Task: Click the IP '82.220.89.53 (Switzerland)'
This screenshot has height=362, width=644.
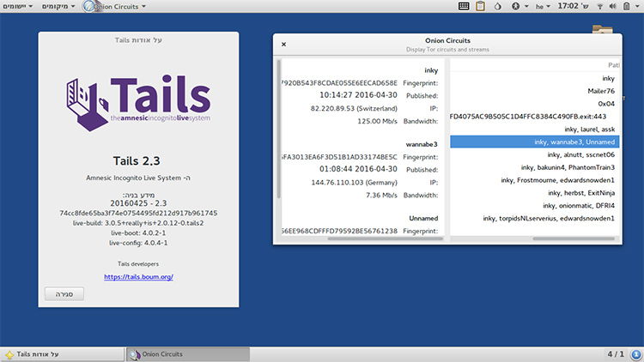Action: click(x=354, y=109)
